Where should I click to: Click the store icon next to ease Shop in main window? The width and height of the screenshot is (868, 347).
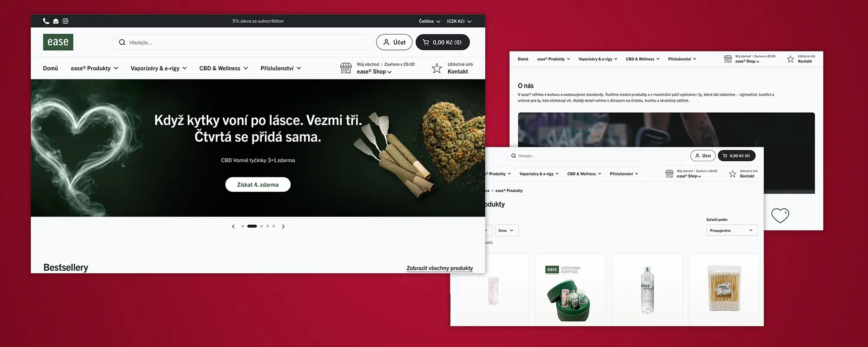pyautogui.click(x=346, y=68)
